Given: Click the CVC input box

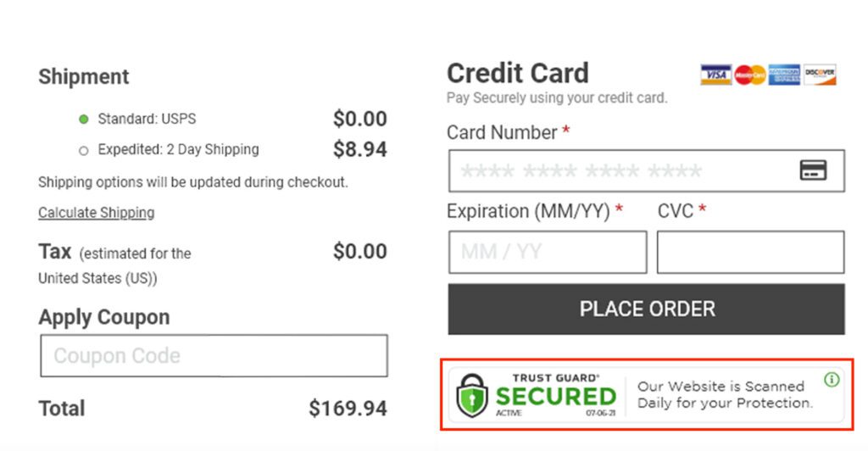Looking at the screenshot, I should tap(750, 252).
